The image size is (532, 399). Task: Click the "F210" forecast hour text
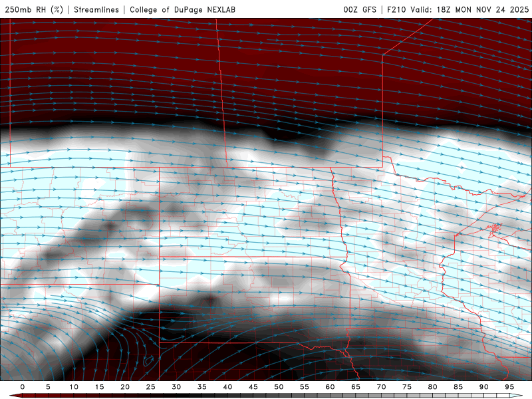(x=396, y=9)
